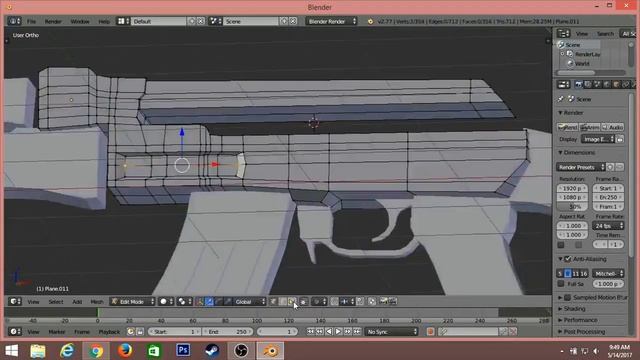Open the No Sync playback dropdown
Image resolution: width=640 pixels, height=360 pixels.
click(x=391, y=332)
